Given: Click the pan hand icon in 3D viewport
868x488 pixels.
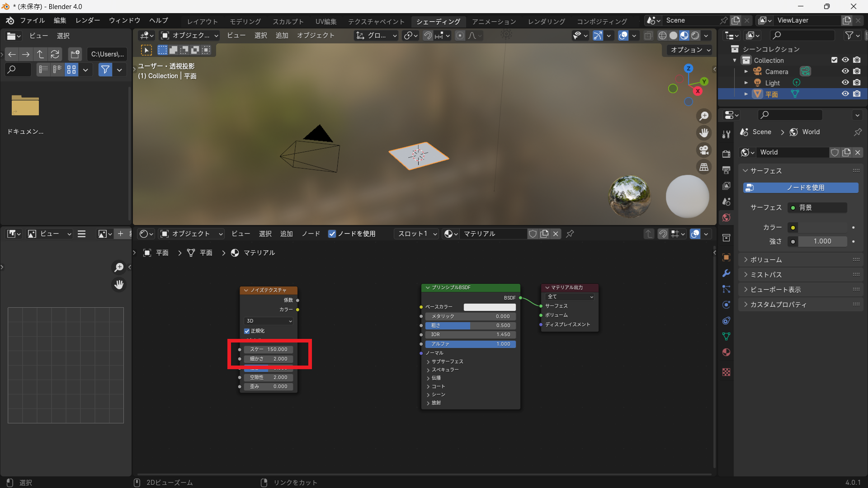Looking at the screenshot, I should (704, 133).
